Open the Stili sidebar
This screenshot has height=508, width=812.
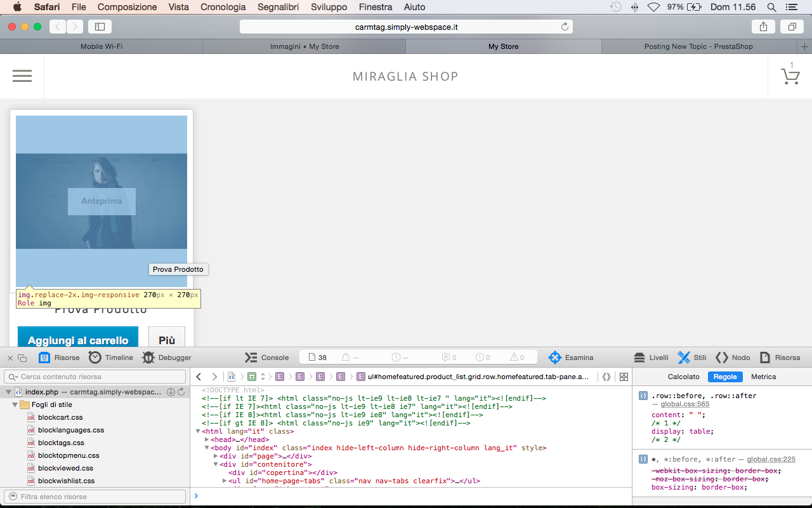(x=691, y=358)
